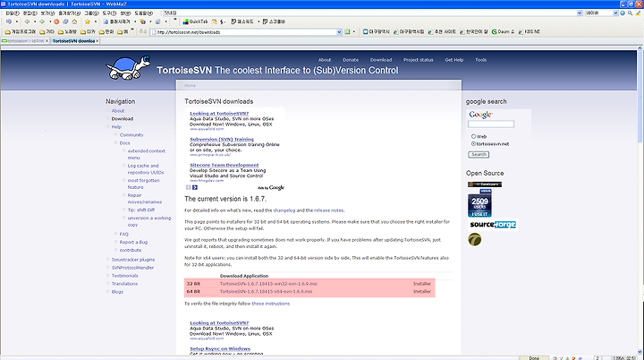
Task: Open the first menu in menu bar
Action: [x=13, y=13]
